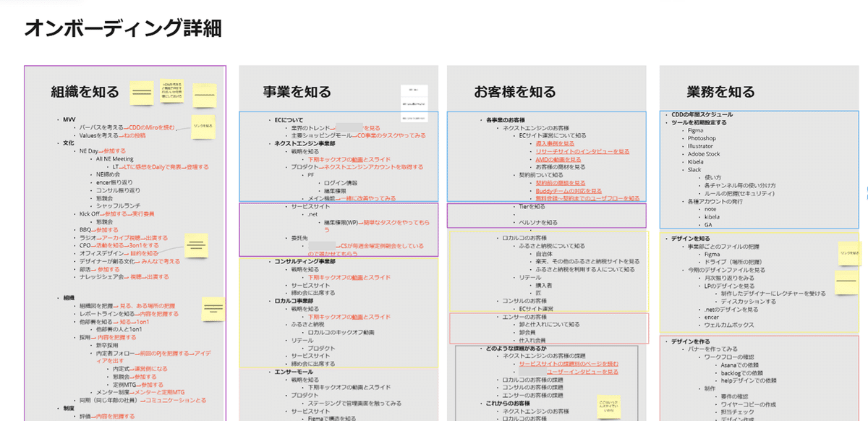This screenshot has height=421, width=868.
Task: Click the ツールを初期設定する bullet
Action: (699, 122)
